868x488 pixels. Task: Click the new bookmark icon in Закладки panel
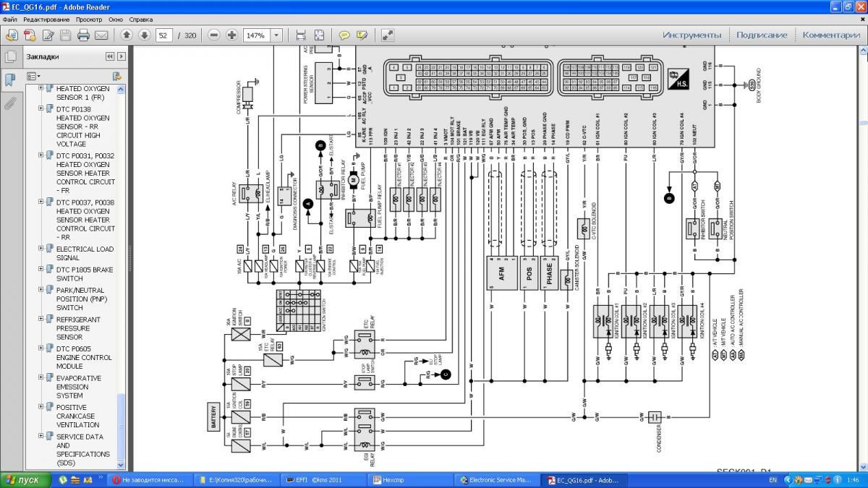point(116,76)
